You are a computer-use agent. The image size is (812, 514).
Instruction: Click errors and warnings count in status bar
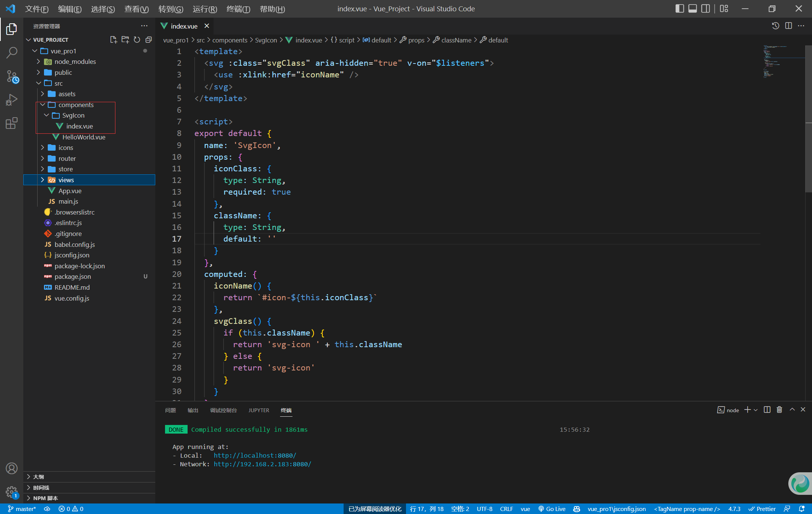[71, 509]
